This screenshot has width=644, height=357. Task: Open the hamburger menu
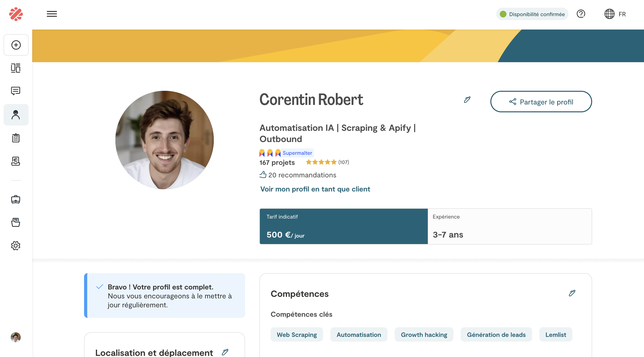tap(52, 14)
